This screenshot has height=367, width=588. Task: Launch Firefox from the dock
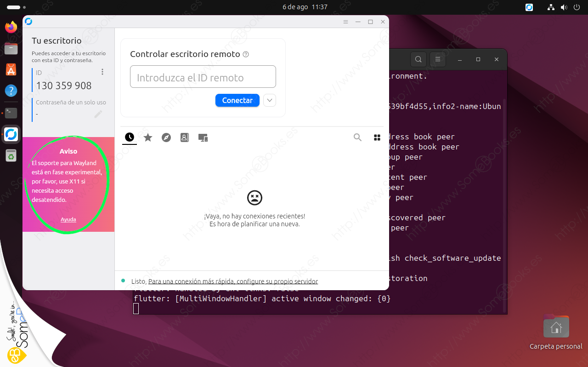click(x=11, y=27)
